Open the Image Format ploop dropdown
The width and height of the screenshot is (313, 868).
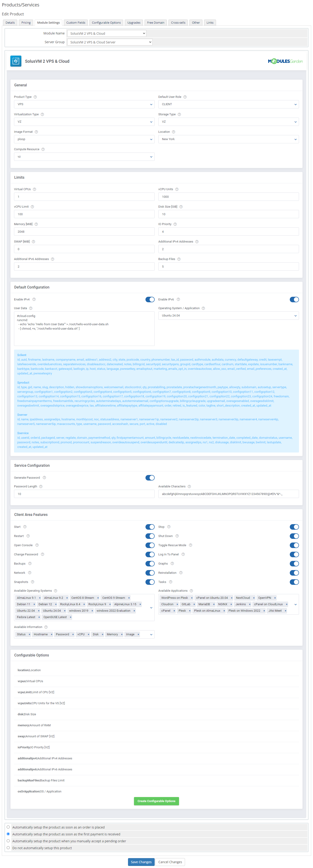click(x=84, y=139)
